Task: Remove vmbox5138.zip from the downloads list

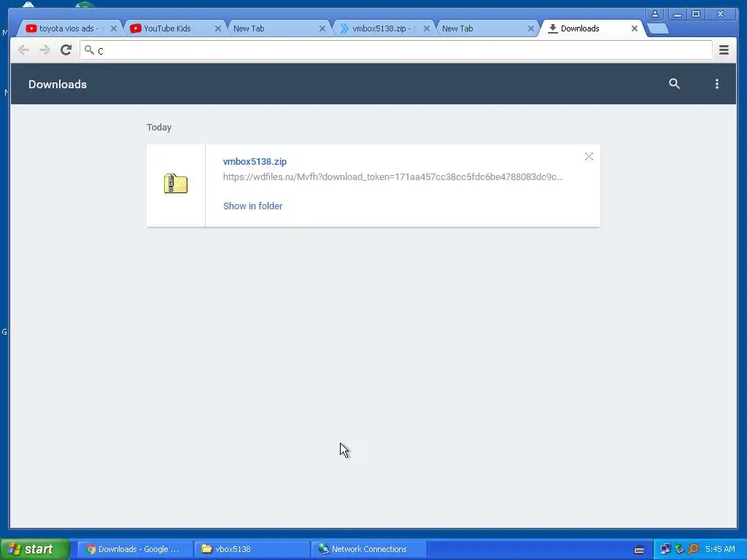Action: coord(589,157)
